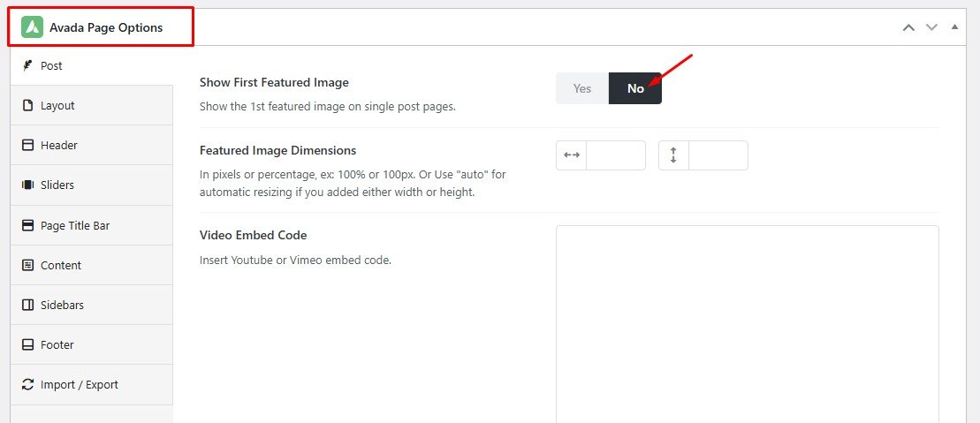Click the Avada logo icon

pyautogui.click(x=33, y=27)
